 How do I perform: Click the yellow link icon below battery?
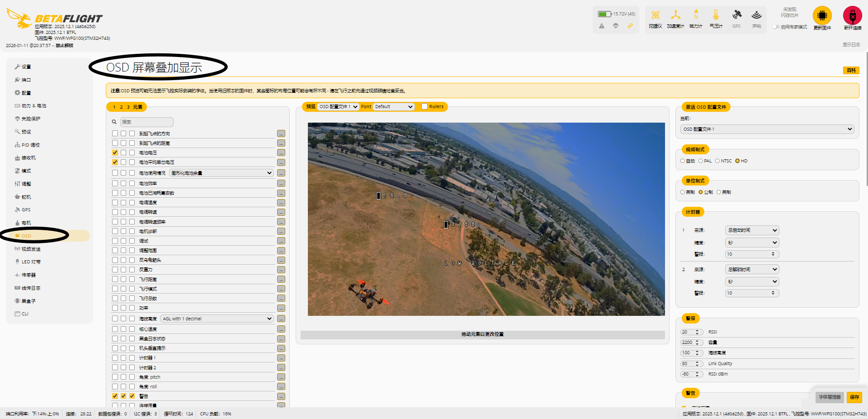pyautogui.click(x=630, y=26)
